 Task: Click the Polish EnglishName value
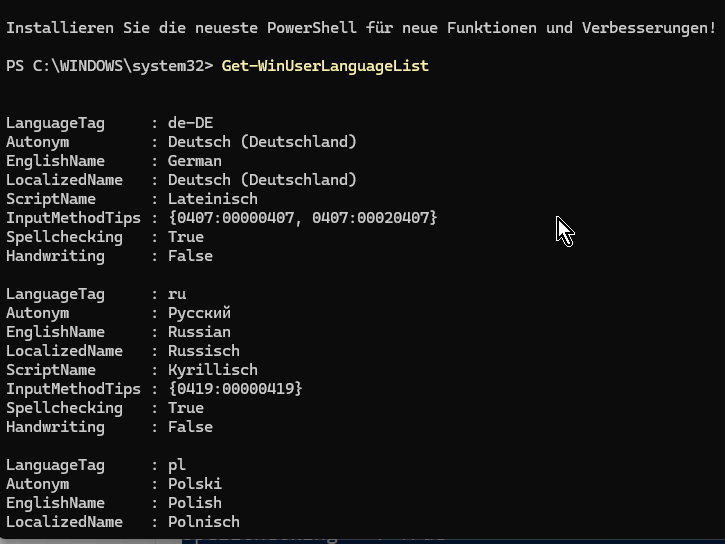(195, 503)
